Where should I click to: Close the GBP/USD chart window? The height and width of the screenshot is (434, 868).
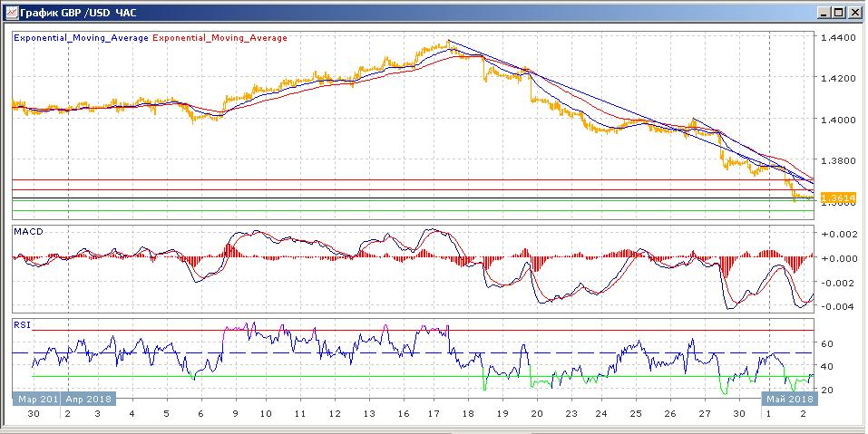tap(853, 13)
